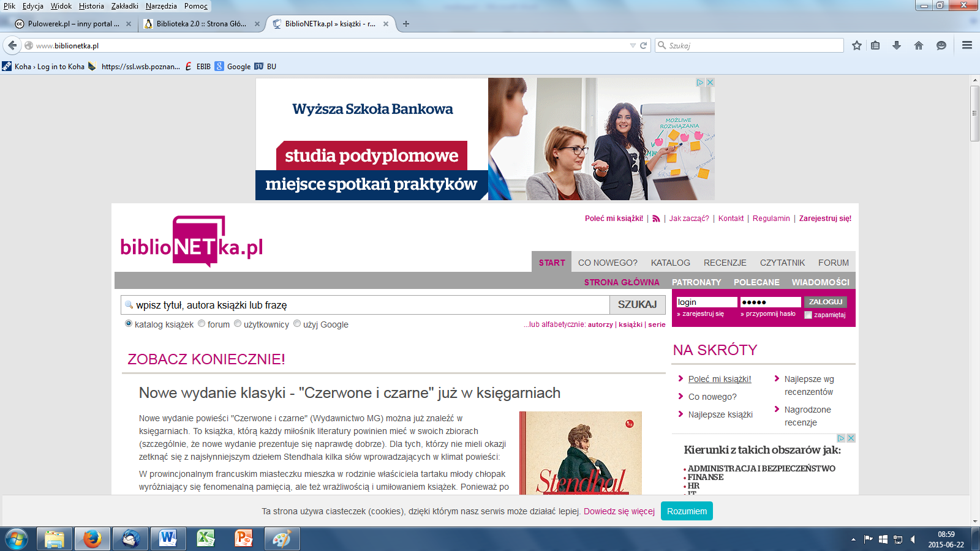Image resolution: width=980 pixels, height=551 pixels.
Task: Open the FORUM site tab
Action: tap(834, 263)
